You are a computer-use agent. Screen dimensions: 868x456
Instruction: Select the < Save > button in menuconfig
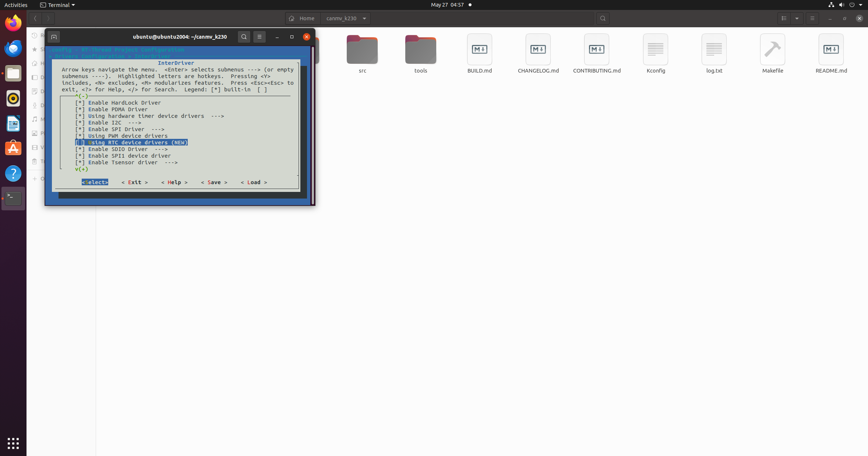point(214,182)
